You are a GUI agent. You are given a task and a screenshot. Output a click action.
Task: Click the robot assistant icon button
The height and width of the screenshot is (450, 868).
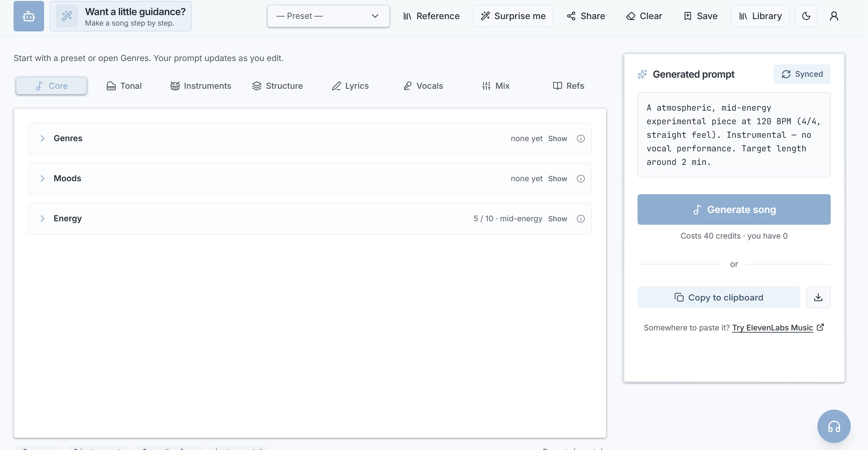point(29,16)
